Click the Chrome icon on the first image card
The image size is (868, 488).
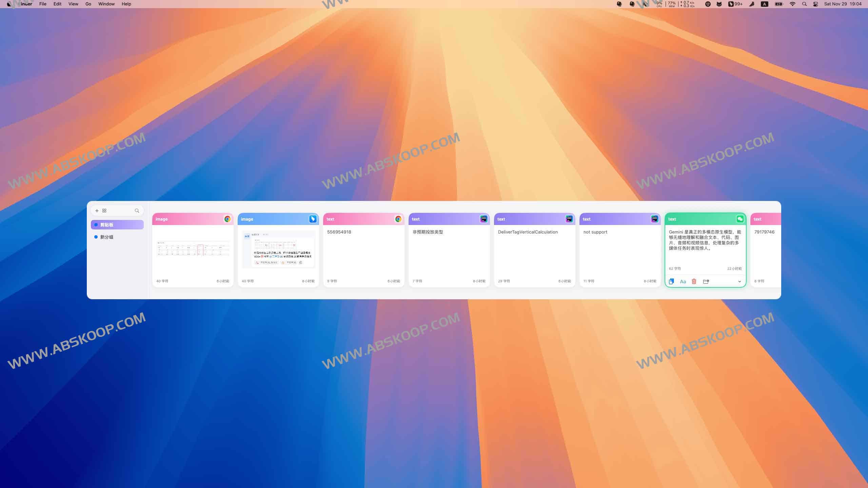coord(228,219)
